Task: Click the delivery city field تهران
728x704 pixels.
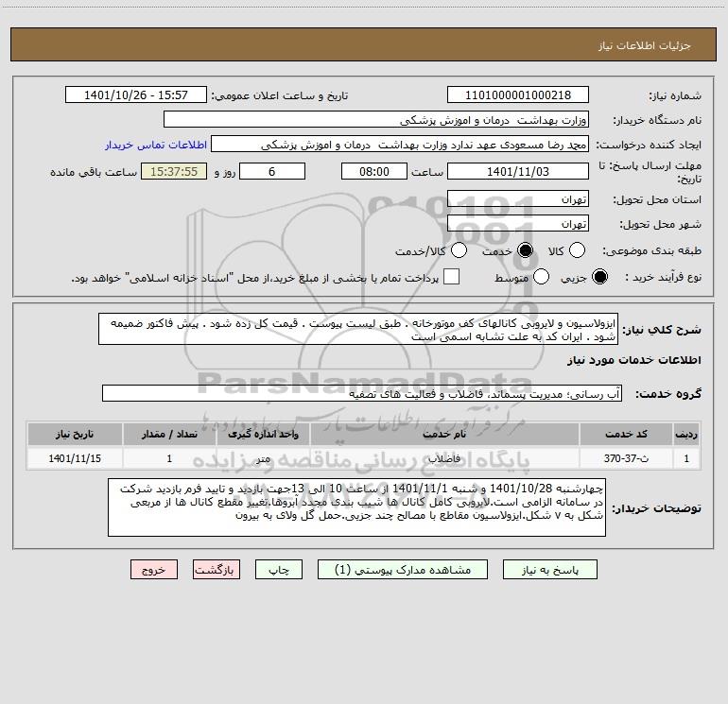Action: tap(518, 224)
